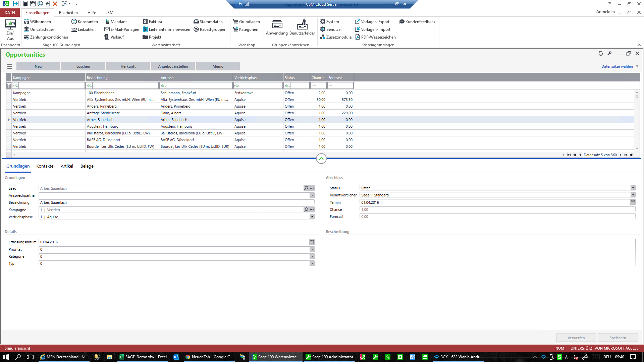Open SAGE-Demo.xlsx Excel in taskbar
The width and height of the screenshot is (644, 362).
click(143, 357)
